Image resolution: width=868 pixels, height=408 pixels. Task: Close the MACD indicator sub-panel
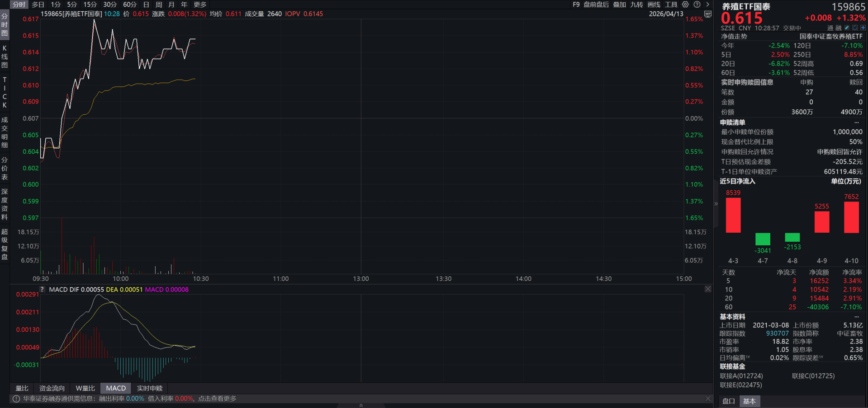[x=708, y=289]
